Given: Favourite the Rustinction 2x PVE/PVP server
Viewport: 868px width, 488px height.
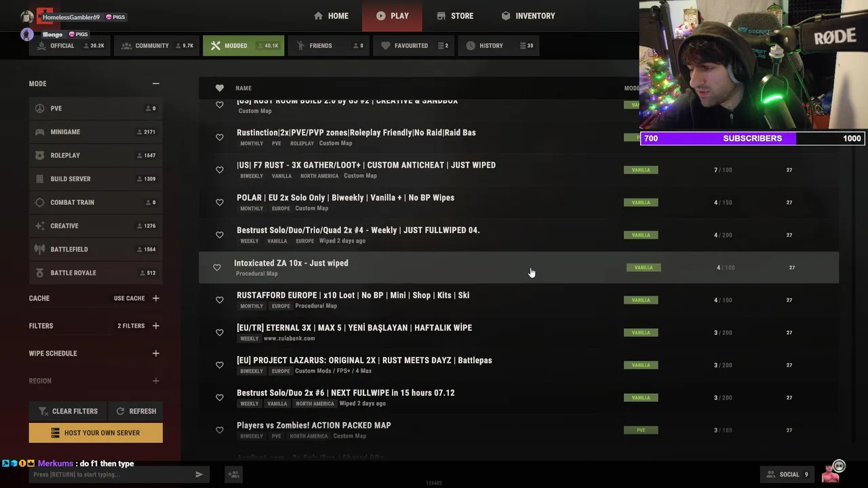Looking at the screenshot, I should click(220, 138).
